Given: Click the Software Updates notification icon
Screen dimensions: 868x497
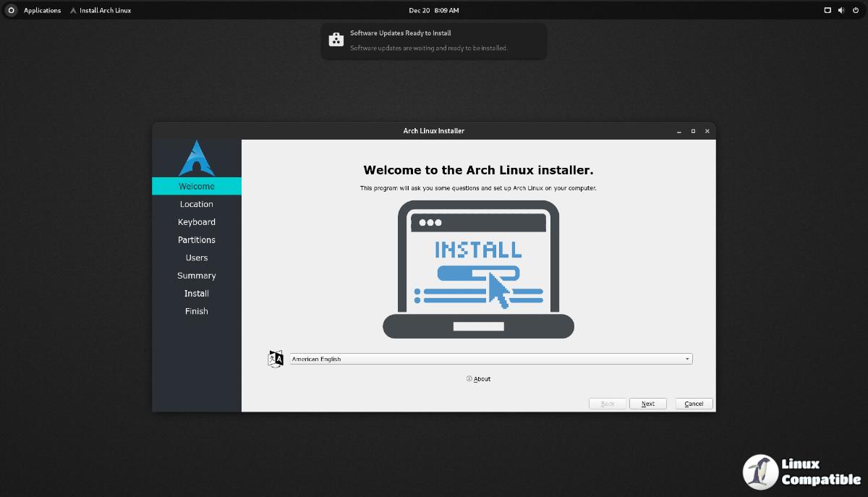Looking at the screenshot, I should coord(336,40).
